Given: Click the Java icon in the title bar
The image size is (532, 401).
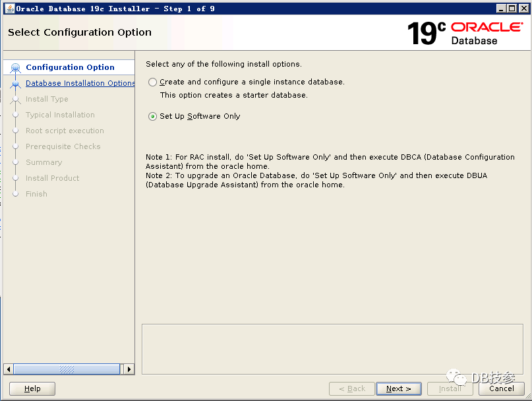Looking at the screenshot, I should 8,9.
